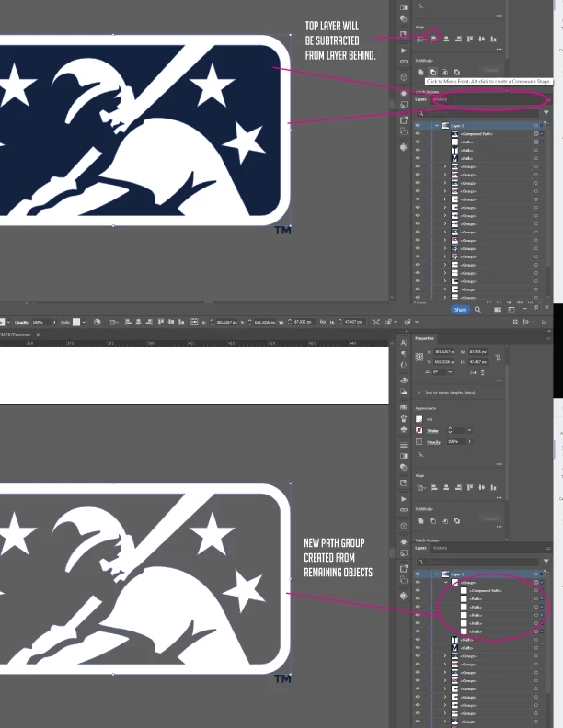Open the Paragraph panel dock icon
Image resolution: width=563 pixels, height=728 pixels.
(404, 354)
